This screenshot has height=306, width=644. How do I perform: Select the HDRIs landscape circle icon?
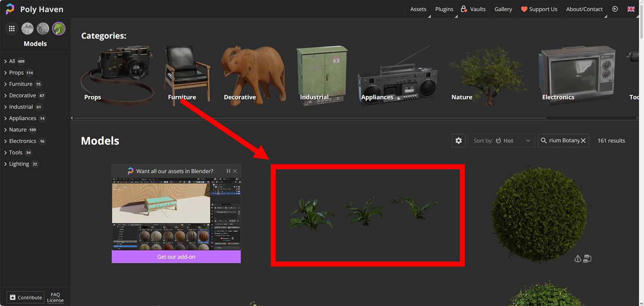pyautogui.click(x=27, y=29)
